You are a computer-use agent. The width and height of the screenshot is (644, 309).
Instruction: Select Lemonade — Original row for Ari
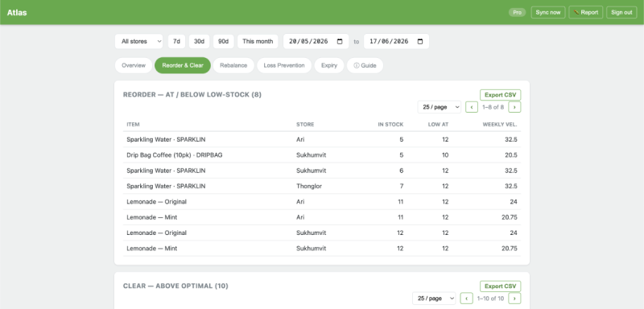pyautogui.click(x=322, y=202)
